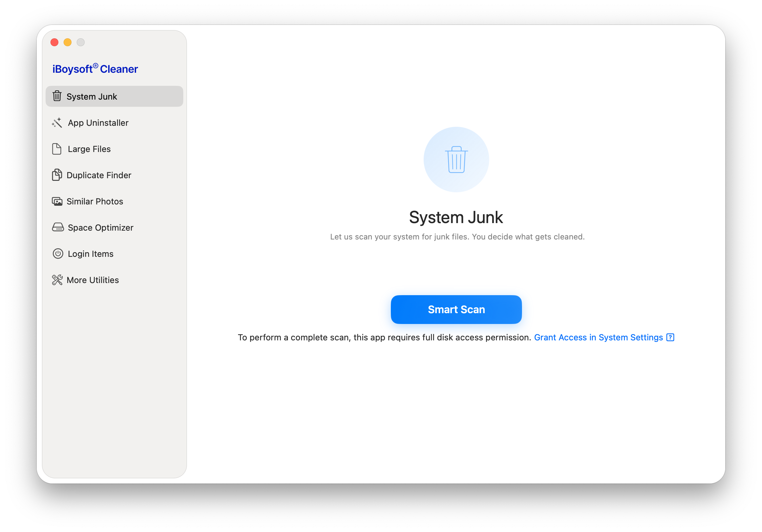Click the large trash bin illustration
Screen dimensions: 762x532
(456, 160)
